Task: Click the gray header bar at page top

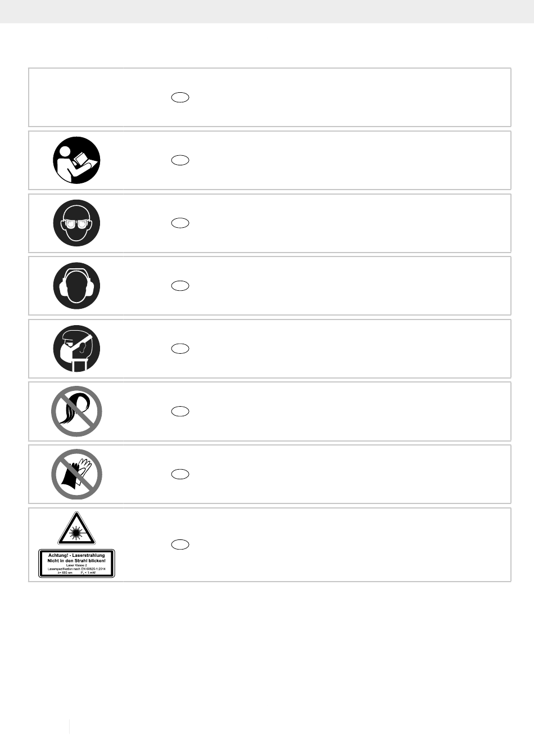Action: click(x=267, y=11)
